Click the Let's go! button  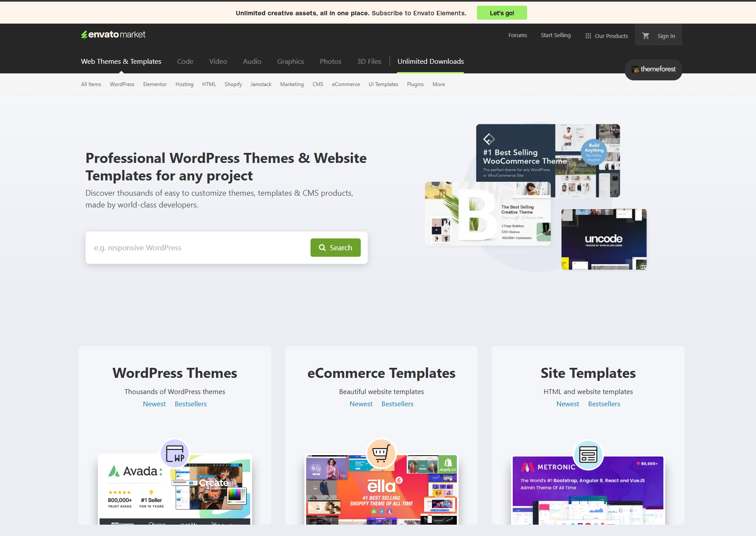pyautogui.click(x=502, y=13)
